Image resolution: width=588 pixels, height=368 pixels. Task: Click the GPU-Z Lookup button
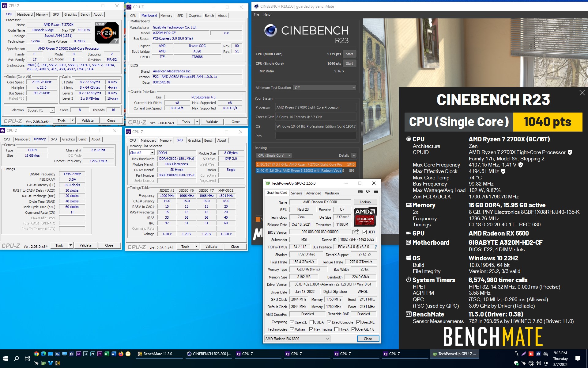coord(365,202)
